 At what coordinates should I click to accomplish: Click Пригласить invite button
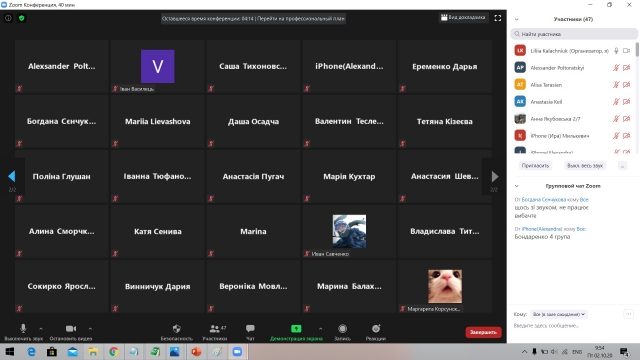tap(535, 166)
